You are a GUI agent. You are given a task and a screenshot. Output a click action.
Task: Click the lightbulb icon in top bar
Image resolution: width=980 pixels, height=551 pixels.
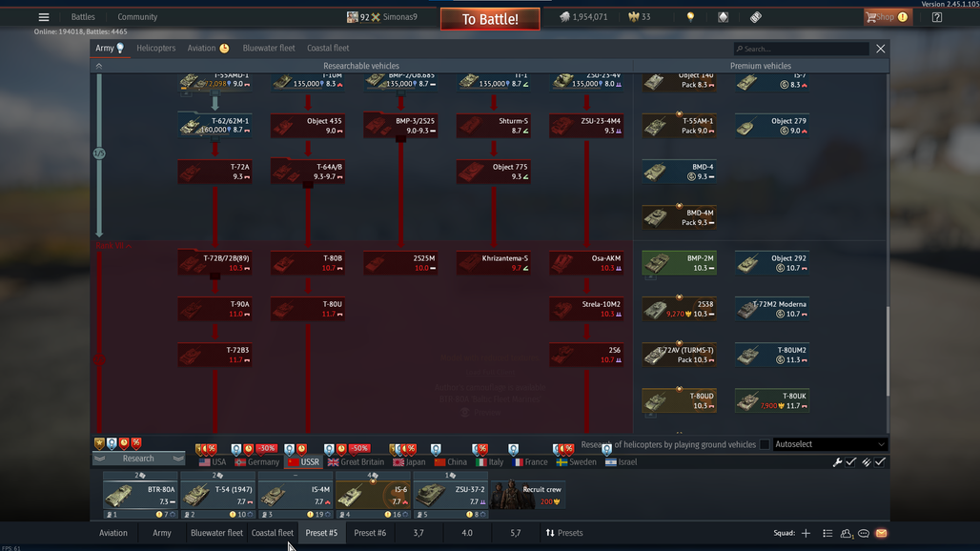click(690, 17)
